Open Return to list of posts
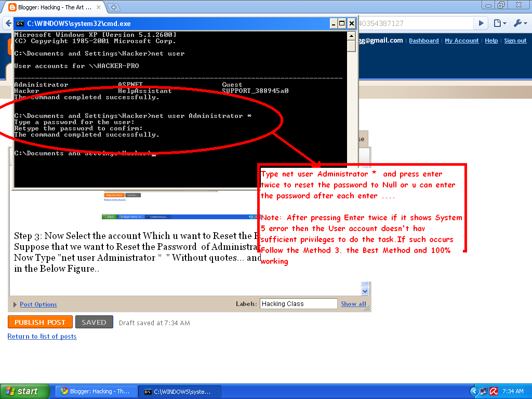The width and height of the screenshot is (532, 399). (42, 336)
